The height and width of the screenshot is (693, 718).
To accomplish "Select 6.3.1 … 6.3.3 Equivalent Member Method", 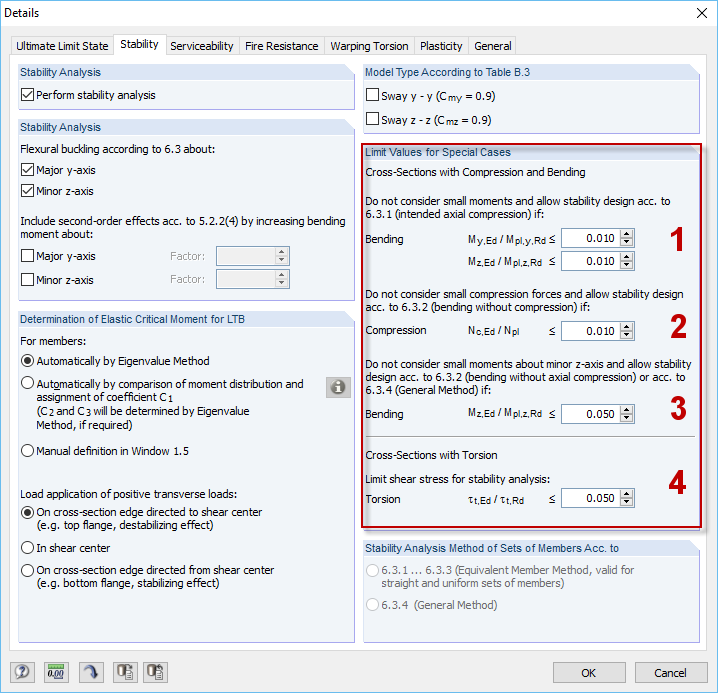I will [x=373, y=570].
